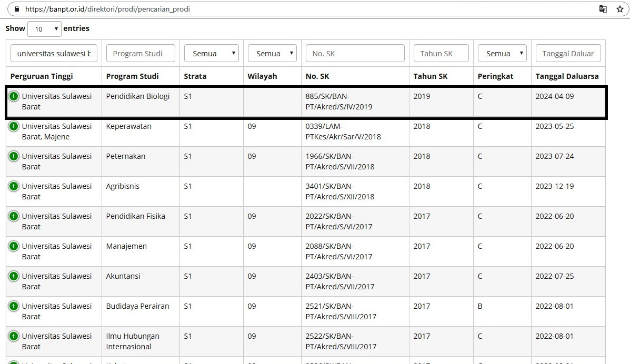Click the Google Translate icon in address bar
This screenshot has height=364, width=630.
click(x=603, y=9)
